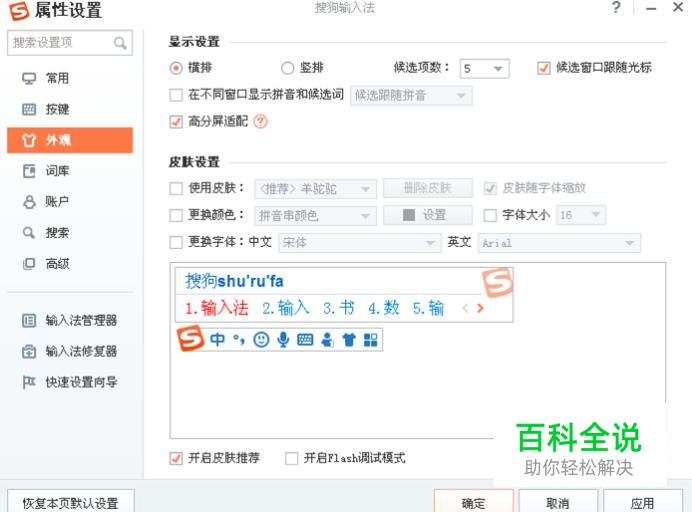The image size is (692, 512).
Task: Click the shirt icon beside 外观
Action: coord(29,140)
